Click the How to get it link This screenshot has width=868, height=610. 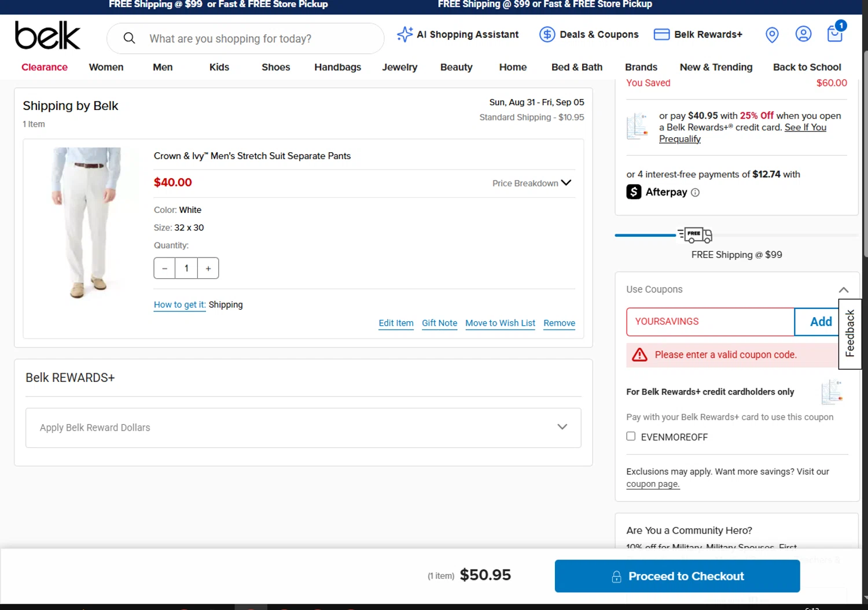click(x=180, y=305)
